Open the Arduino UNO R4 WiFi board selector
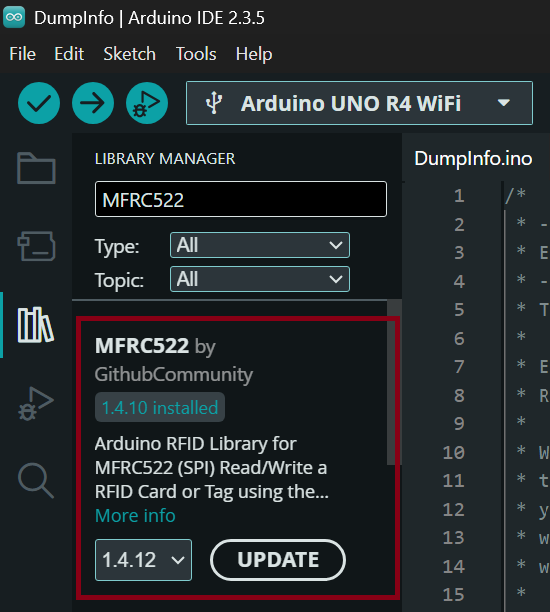The height and width of the screenshot is (612, 550). click(360, 103)
